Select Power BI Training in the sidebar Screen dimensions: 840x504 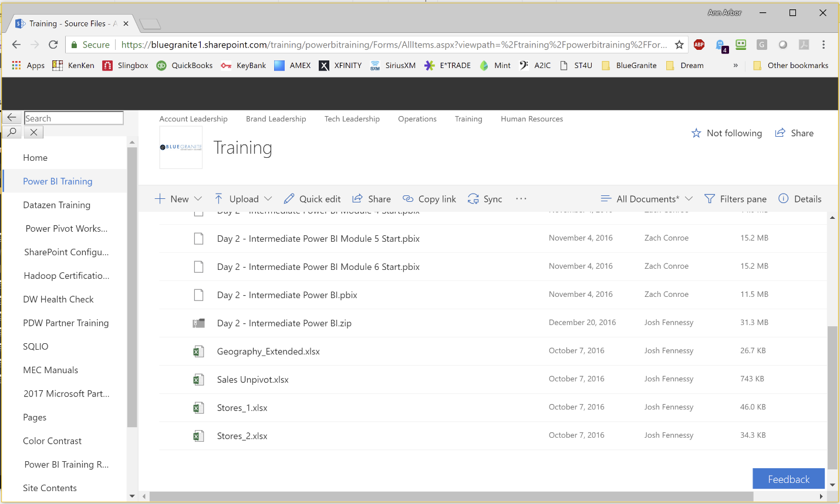(58, 181)
